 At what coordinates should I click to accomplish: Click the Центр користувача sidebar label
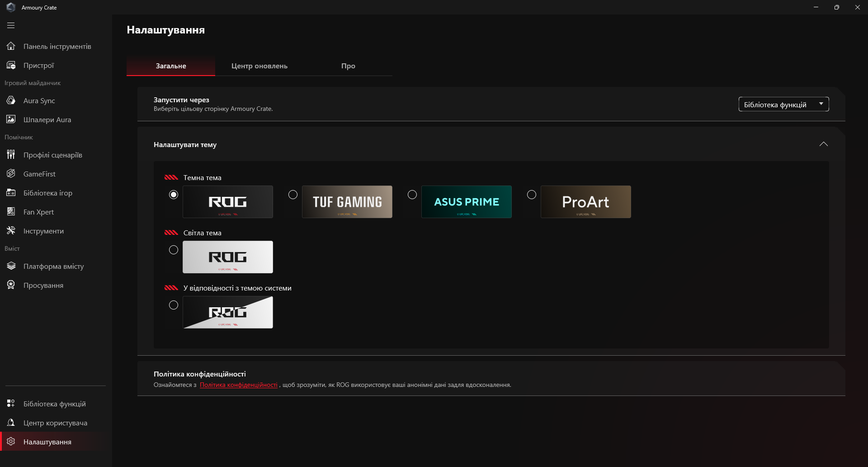[x=56, y=423]
